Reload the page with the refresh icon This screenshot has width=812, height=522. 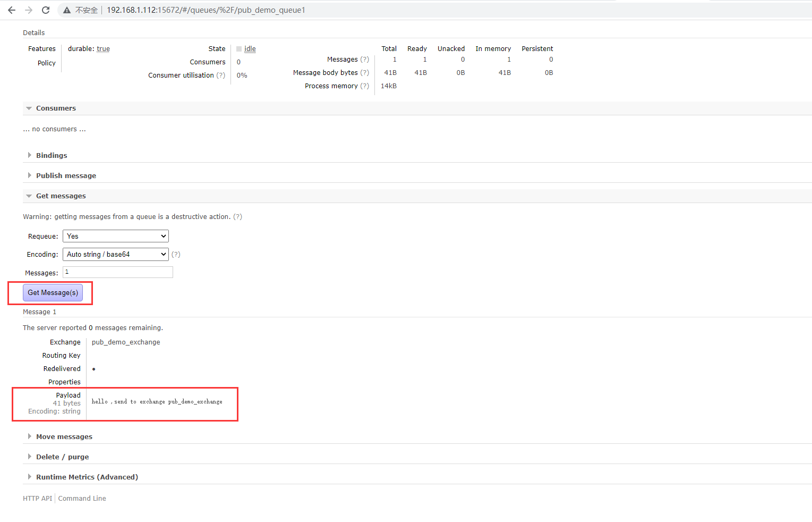46,10
